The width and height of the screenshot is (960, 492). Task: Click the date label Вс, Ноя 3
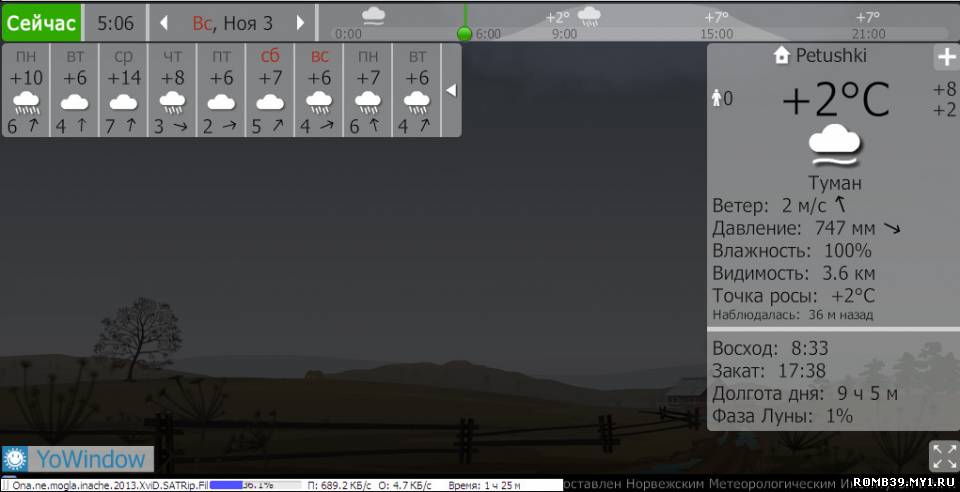(232, 23)
